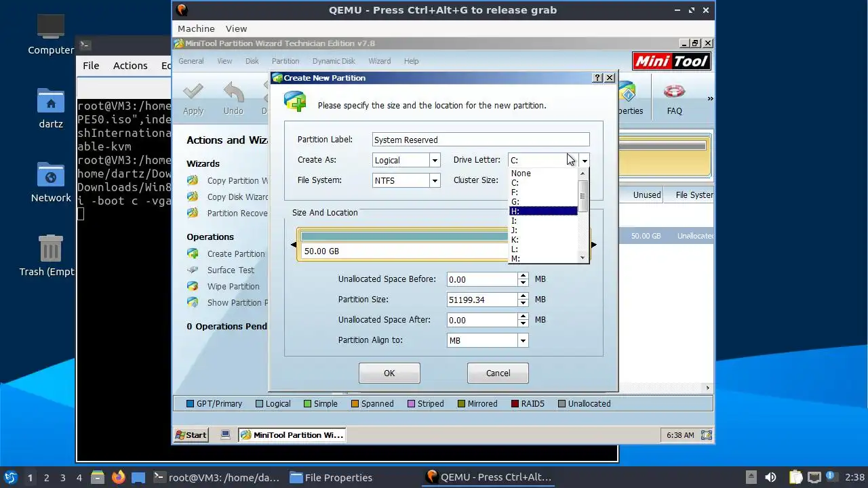Viewport: 868px width, 488px height.
Task: Open the Machine menu in QEMU
Action: click(x=196, y=28)
